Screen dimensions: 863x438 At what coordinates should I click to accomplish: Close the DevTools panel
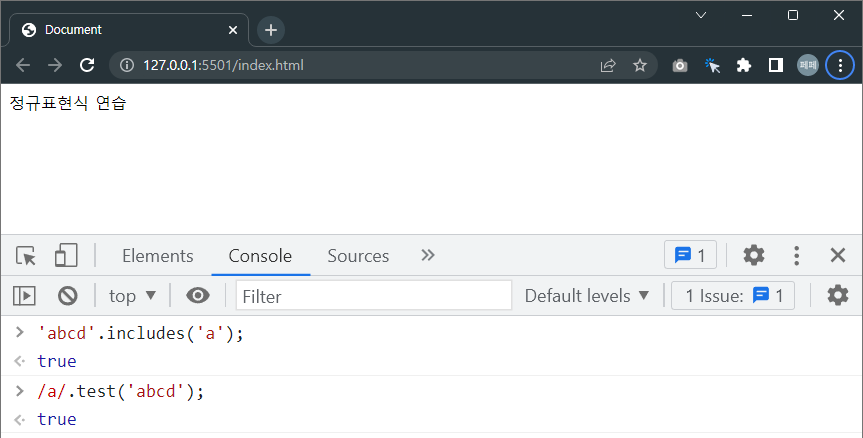click(838, 255)
